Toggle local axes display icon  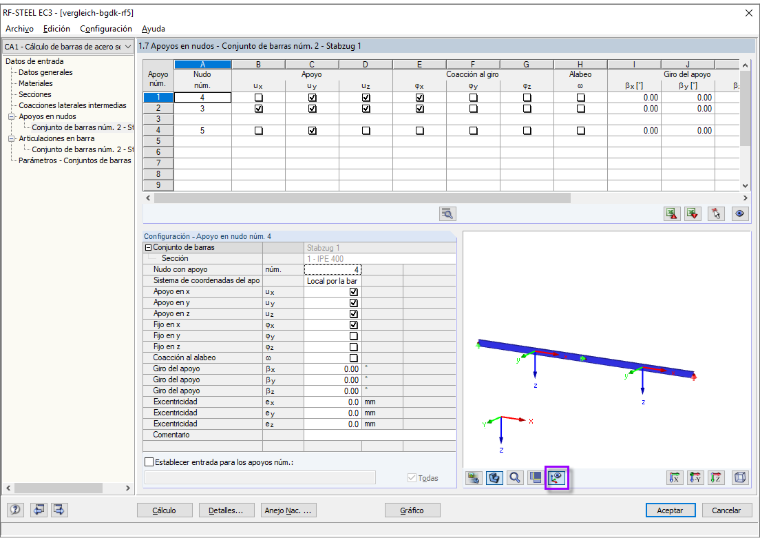(557, 478)
